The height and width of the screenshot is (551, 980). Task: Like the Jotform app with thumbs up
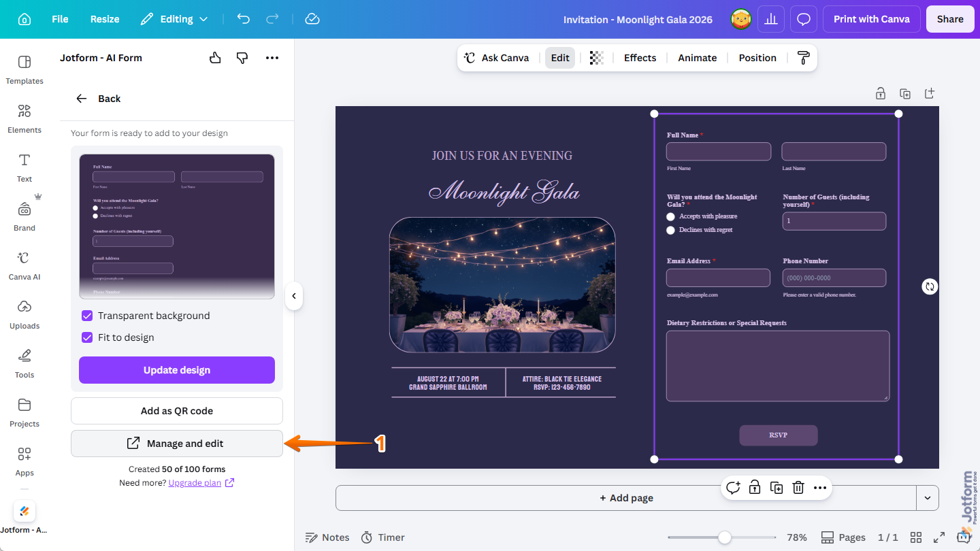pos(215,58)
